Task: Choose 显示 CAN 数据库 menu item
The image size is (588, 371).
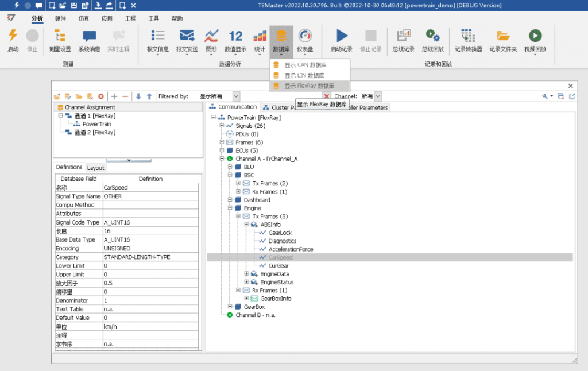Action: (x=310, y=65)
